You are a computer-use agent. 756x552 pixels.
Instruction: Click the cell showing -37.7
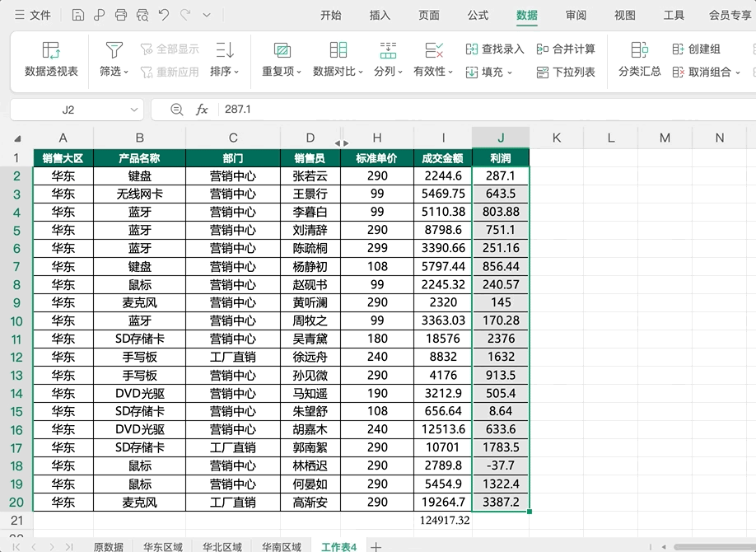[501, 465]
